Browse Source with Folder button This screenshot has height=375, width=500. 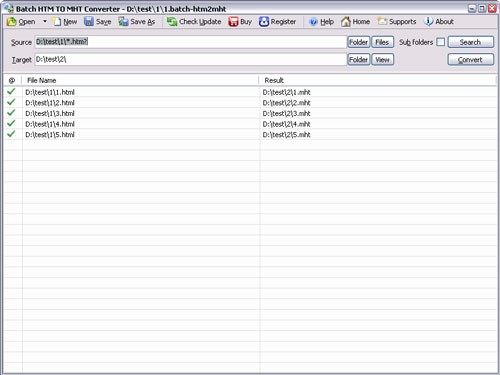(359, 42)
